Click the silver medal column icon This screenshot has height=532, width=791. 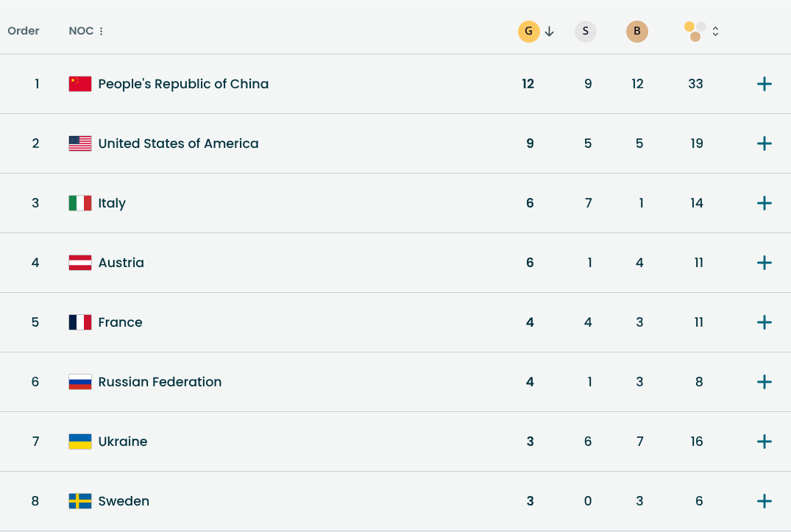585,31
